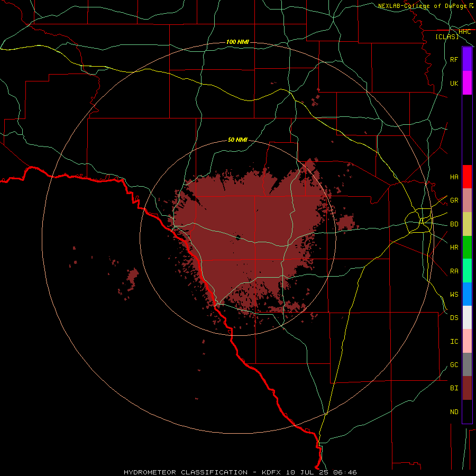Screen dimensions: 476x476
Task: Click the RA light green legend swatch
Action: [x=467, y=271]
